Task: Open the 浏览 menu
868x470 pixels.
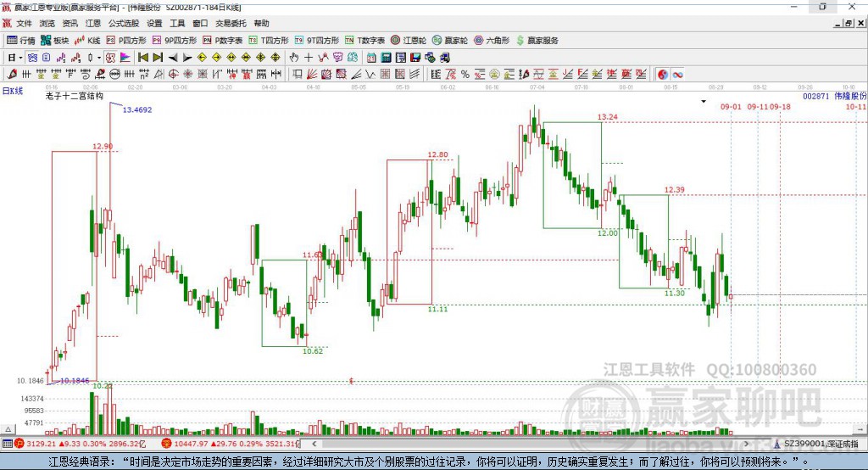Action: [47, 23]
